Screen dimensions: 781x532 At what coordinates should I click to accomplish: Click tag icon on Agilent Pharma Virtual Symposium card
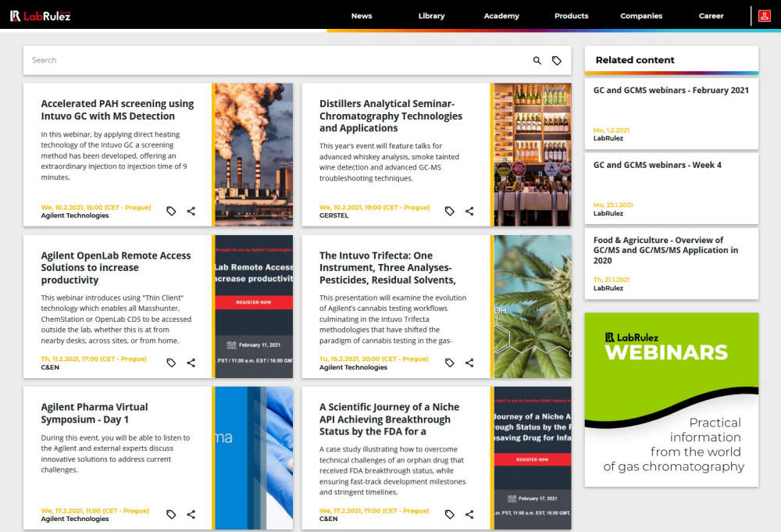[171, 514]
